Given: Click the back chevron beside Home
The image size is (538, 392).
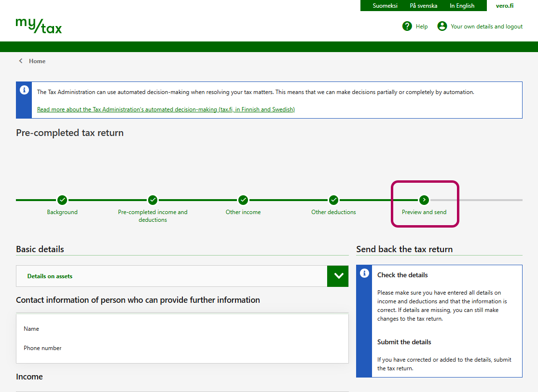Looking at the screenshot, I should 21,61.
